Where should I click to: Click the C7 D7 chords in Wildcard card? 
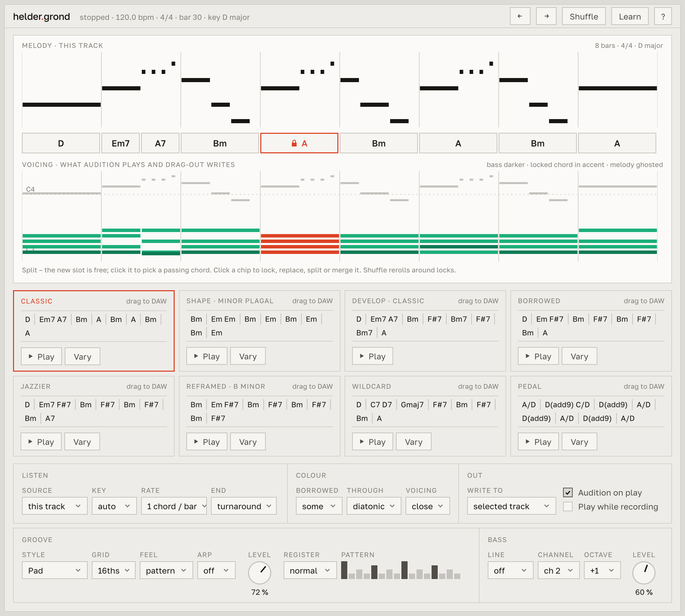[x=381, y=405]
